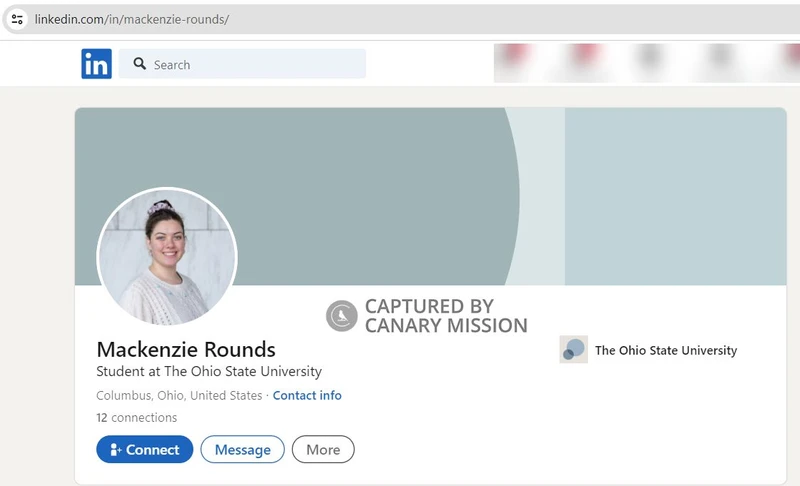Click the "12 connections" text
This screenshot has width=800, height=486.
(137, 418)
